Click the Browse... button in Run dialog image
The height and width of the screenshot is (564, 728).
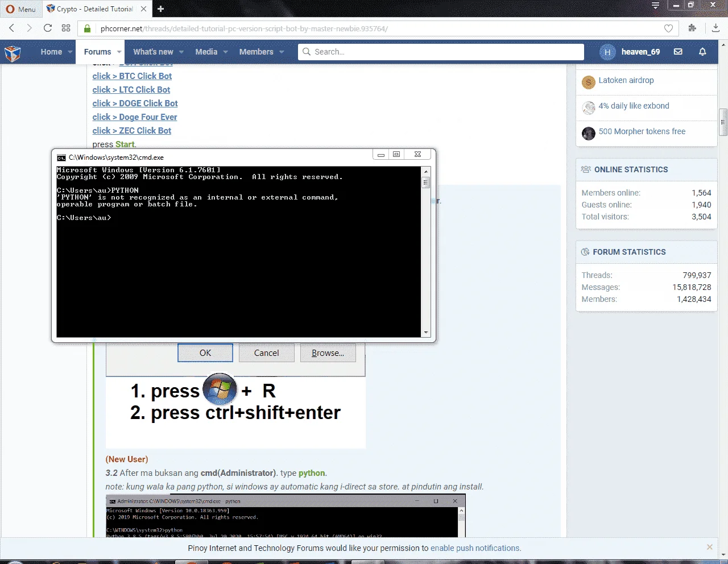[328, 353]
